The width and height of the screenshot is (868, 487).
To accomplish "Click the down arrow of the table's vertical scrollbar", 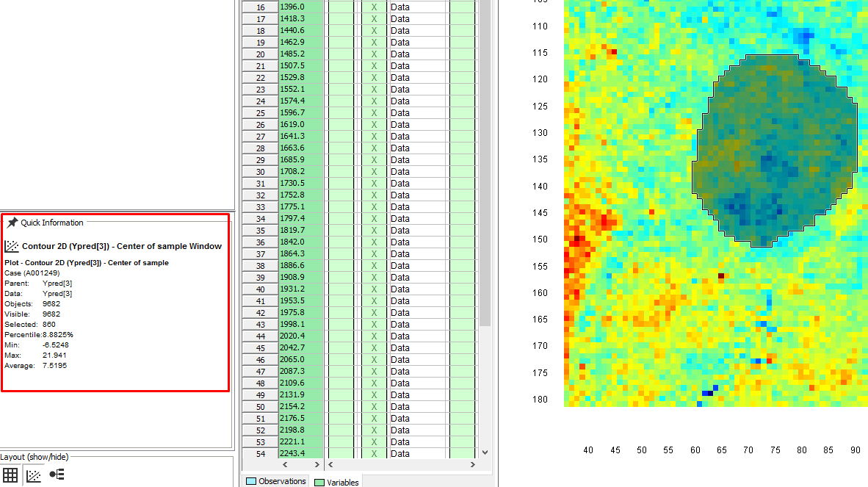I will 484,452.
